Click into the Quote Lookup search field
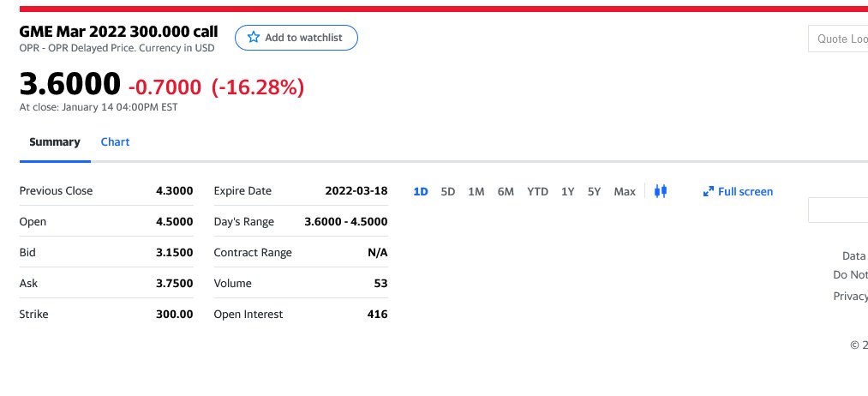This screenshot has height=396, width=868. point(838,39)
